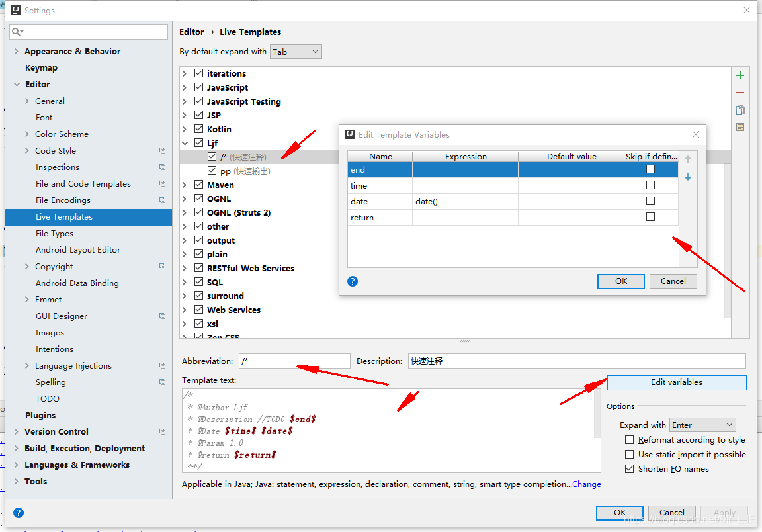
Task: Open the Expand with Enter dropdown
Action: click(x=702, y=425)
